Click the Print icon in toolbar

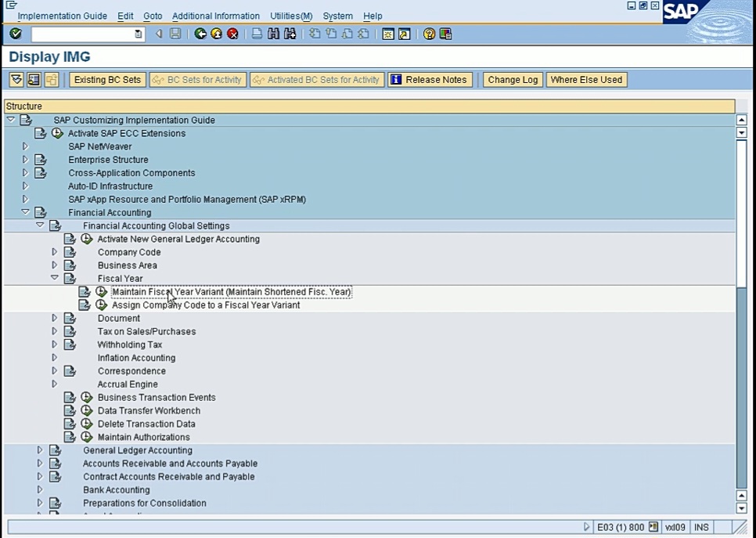[257, 34]
